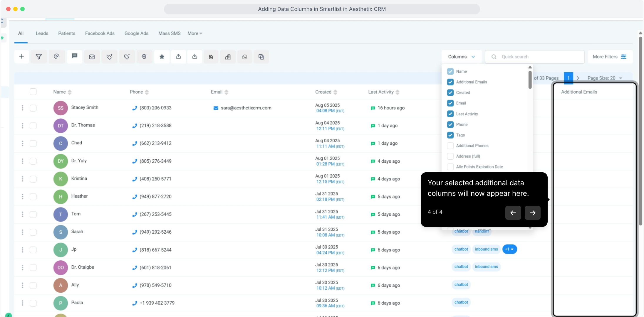Uncheck the Phone column option
The height and width of the screenshot is (317, 644).
point(450,124)
